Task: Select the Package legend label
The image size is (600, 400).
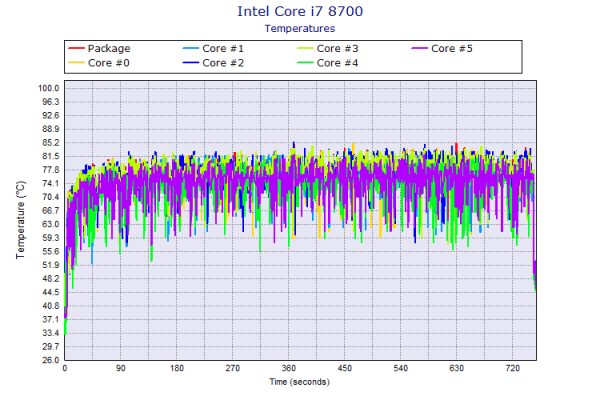Action: (109, 49)
